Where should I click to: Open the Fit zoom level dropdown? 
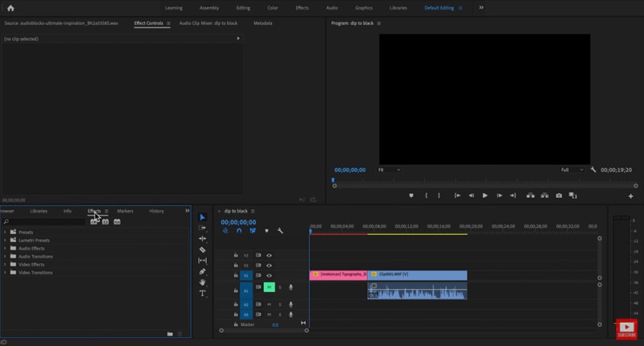pyautogui.click(x=390, y=170)
